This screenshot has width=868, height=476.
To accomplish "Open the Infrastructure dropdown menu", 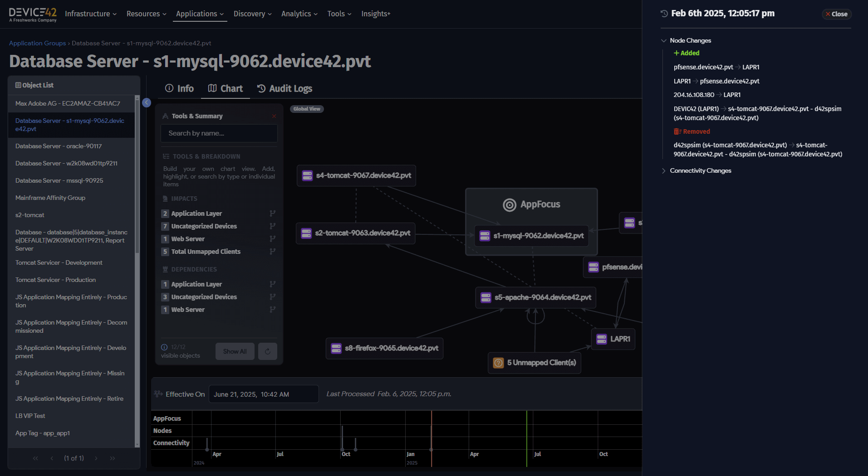I will [91, 14].
